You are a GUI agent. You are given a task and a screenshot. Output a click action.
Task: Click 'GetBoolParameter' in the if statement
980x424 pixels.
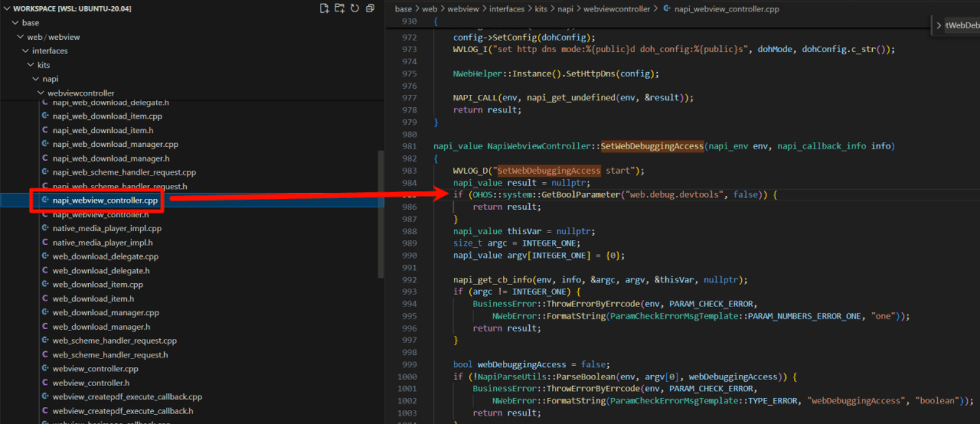(581, 195)
